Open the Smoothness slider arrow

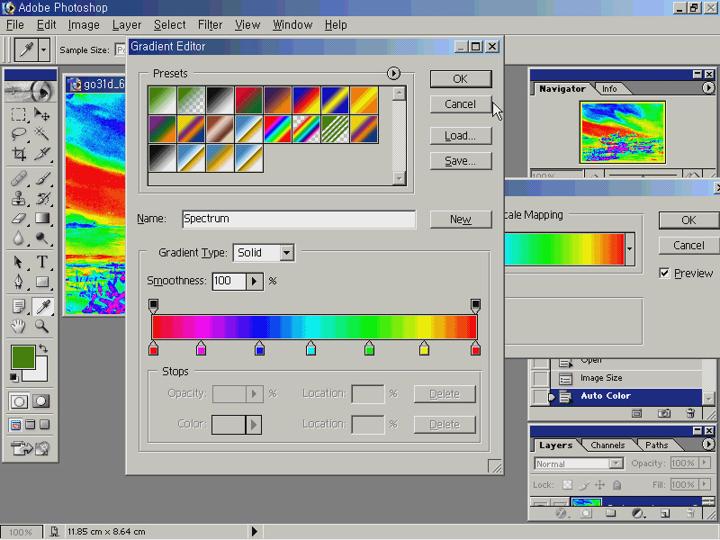(x=254, y=281)
